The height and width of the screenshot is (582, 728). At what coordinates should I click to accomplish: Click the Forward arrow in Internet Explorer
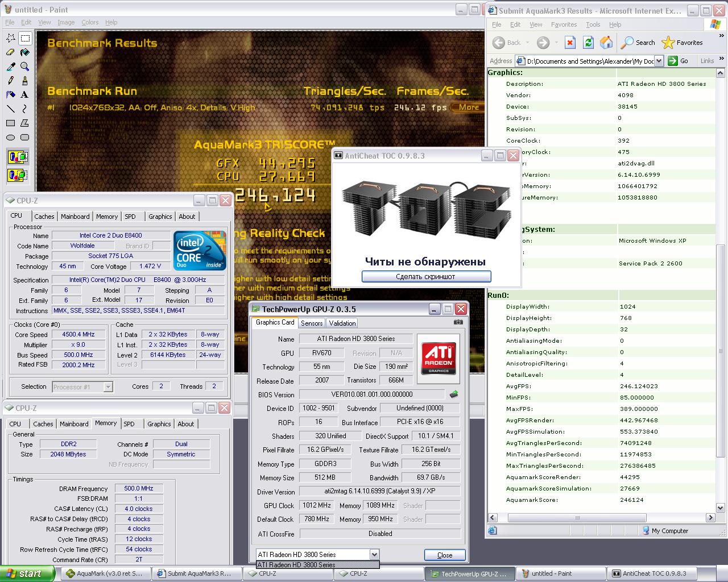click(x=543, y=43)
